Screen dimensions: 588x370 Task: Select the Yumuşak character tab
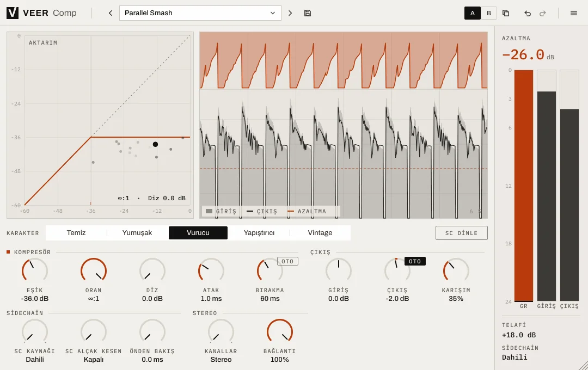[x=137, y=233]
